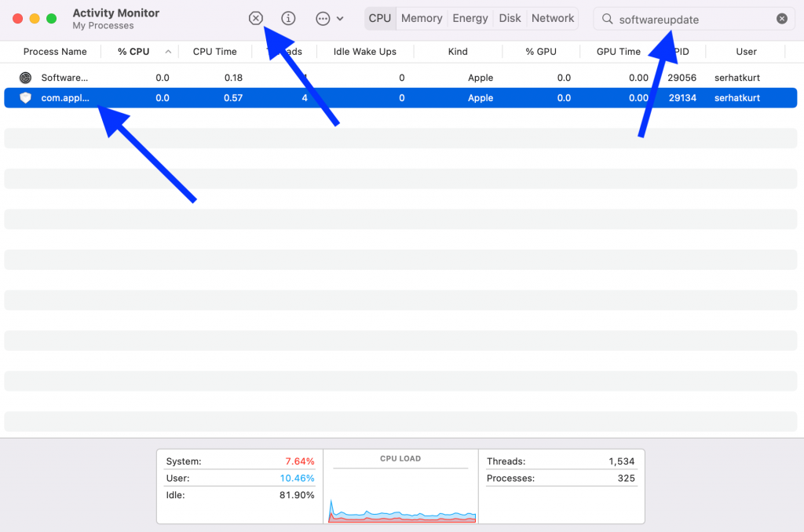Screen dimensions: 804x532
Task: Click the Stop process (X) toolbar icon
Action: pyautogui.click(x=255, y=19)
